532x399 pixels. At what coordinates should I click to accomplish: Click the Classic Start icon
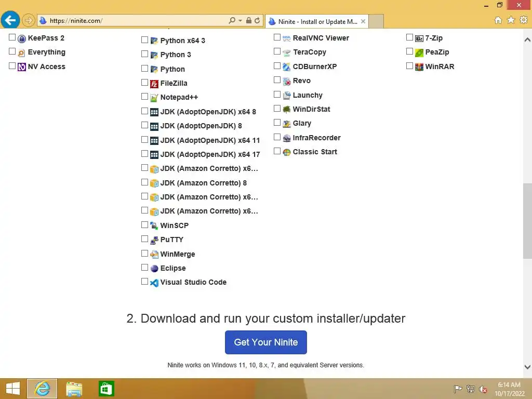[287, 152]
